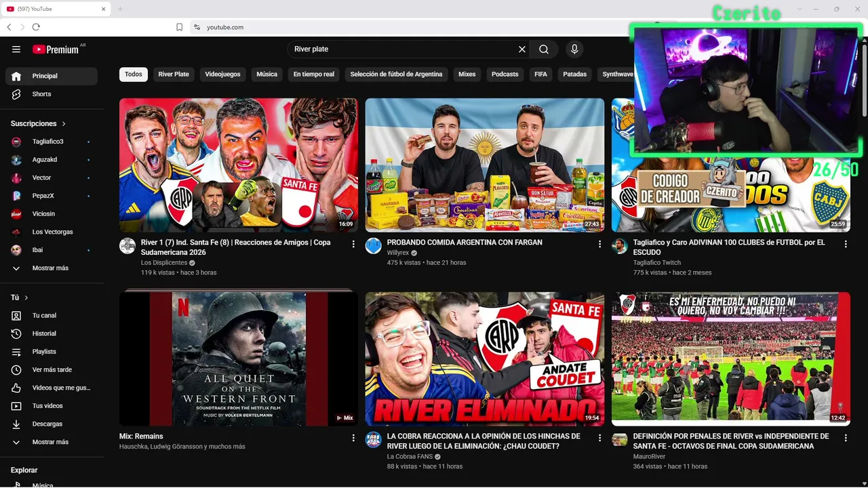Screen dimensions: 868x488
Task: Close the YouTube browser tab
Action: [x=103, y=9]
